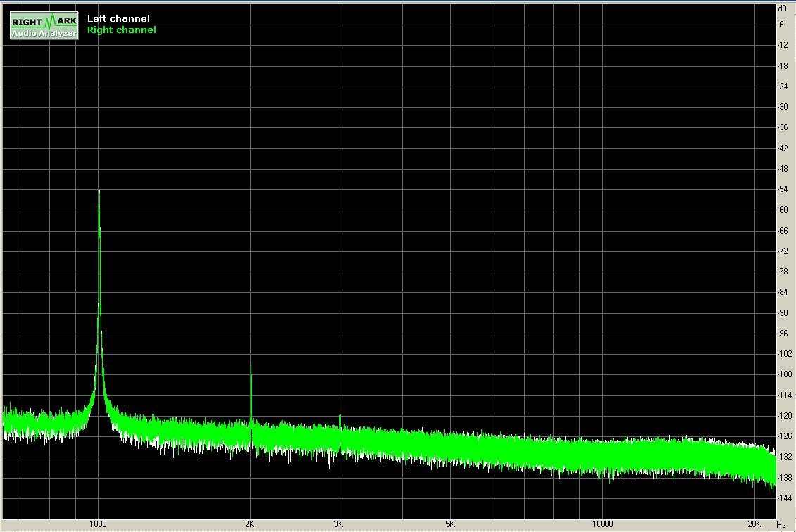Click the -48 dB scale value

point(783,168)
